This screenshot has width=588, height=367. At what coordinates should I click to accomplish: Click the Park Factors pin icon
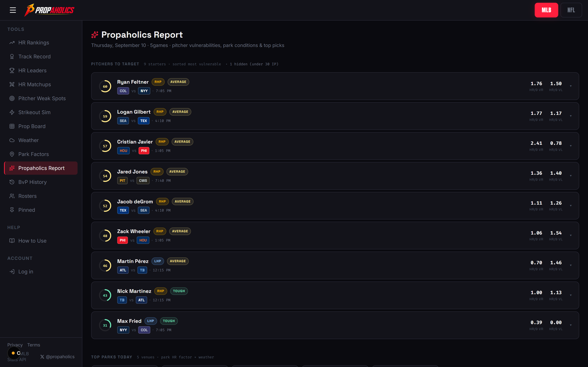(x=12, y=154)
